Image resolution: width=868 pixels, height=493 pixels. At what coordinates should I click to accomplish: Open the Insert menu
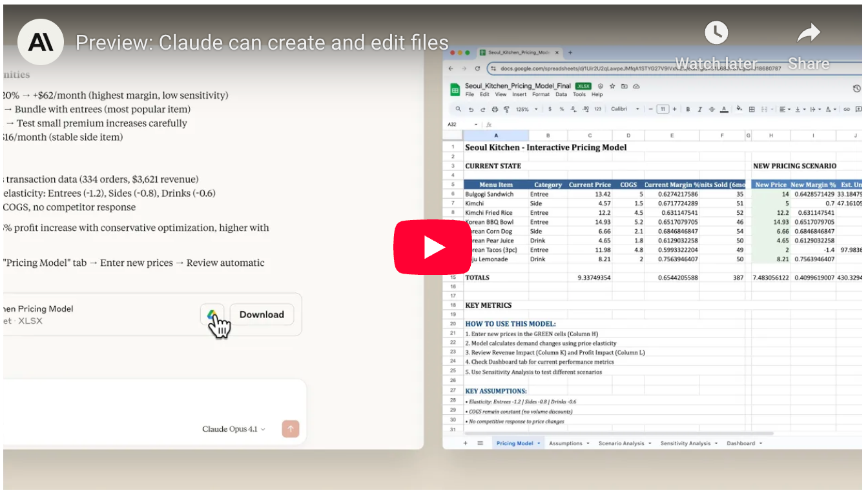(x=519, y=94)
